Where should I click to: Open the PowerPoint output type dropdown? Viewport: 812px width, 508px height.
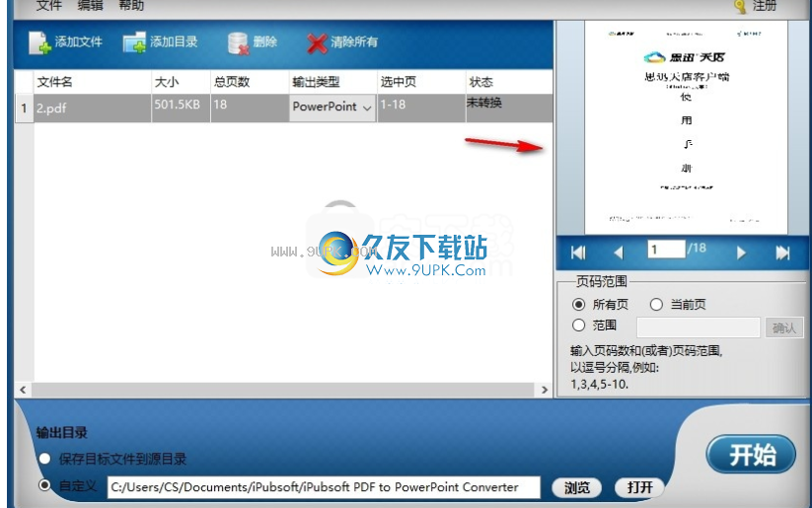click(332, 108)
